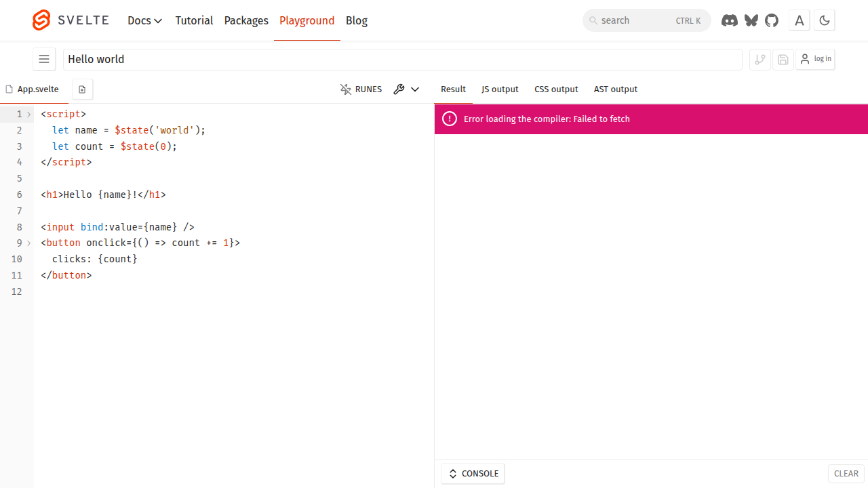
Task: Click the Hello world project name field
Action: coord(402,60)
